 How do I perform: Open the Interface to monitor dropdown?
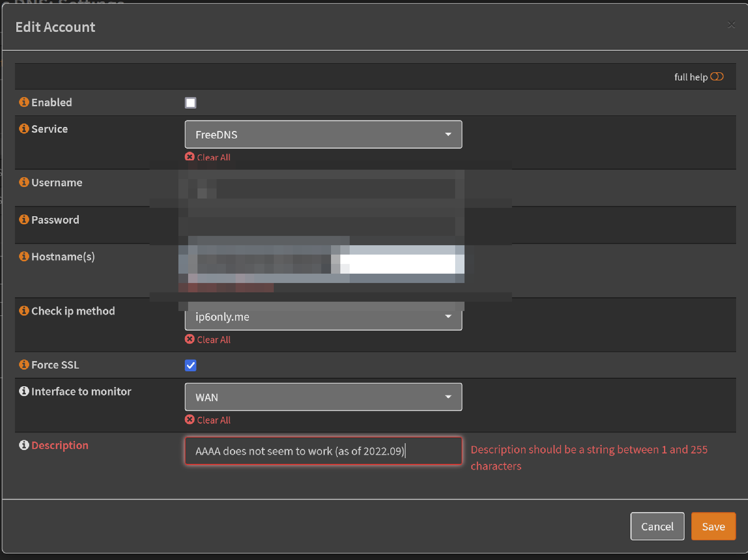(323, 397)
